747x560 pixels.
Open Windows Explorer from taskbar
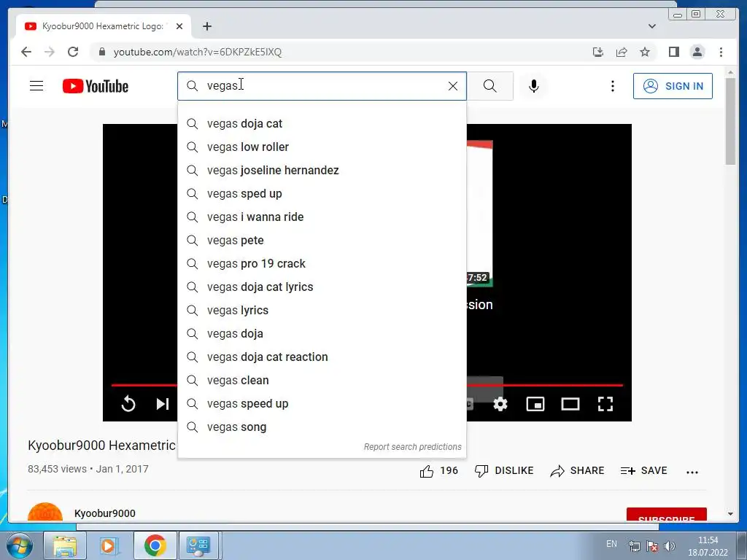click(65, 545)
